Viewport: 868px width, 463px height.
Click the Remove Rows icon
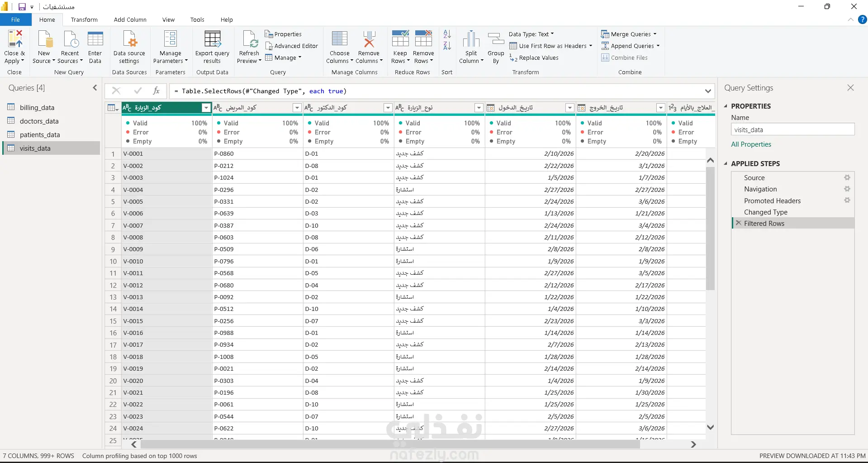tap(423, 39)
